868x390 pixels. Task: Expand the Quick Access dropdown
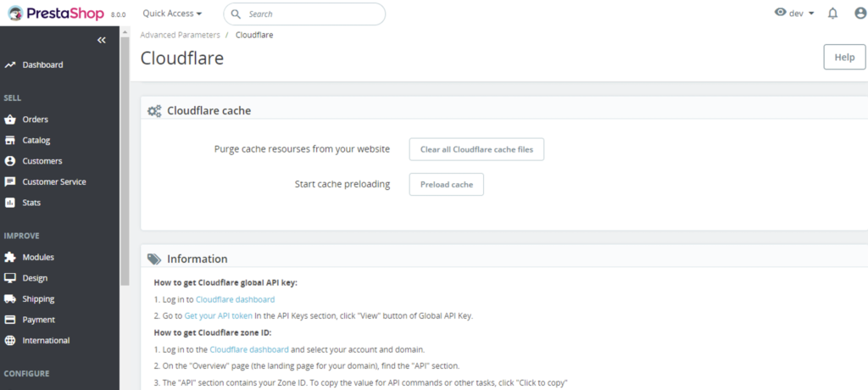172,14
